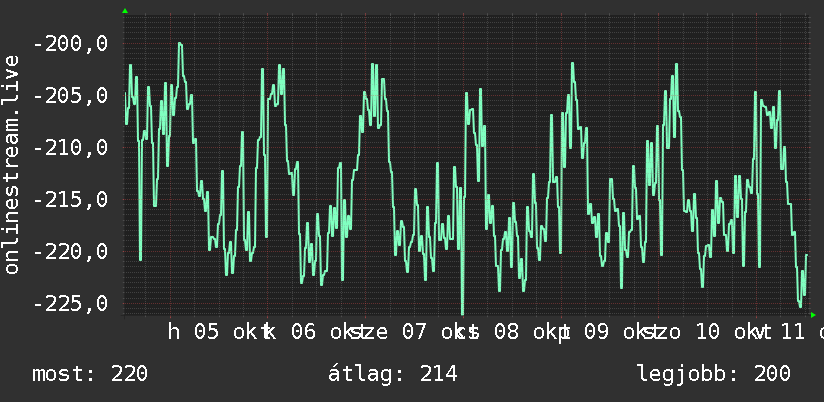
Task: Click the '-200,0' y-axis label
Action: click(x=71, y=44)
